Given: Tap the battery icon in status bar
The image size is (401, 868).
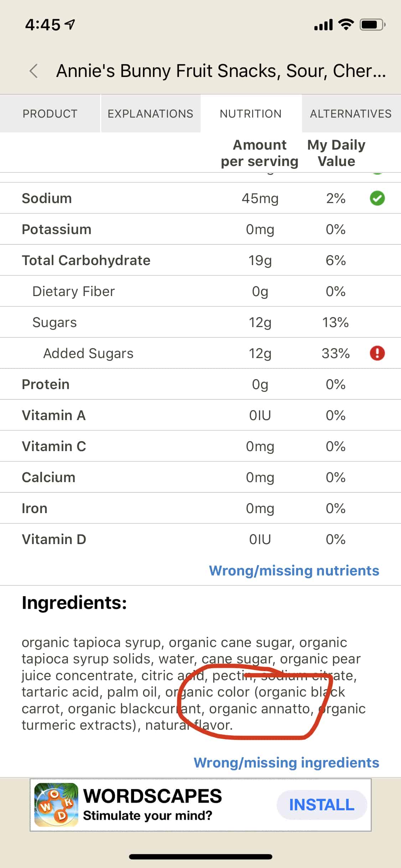Looking at the screenshot, I should click(372, 25).
